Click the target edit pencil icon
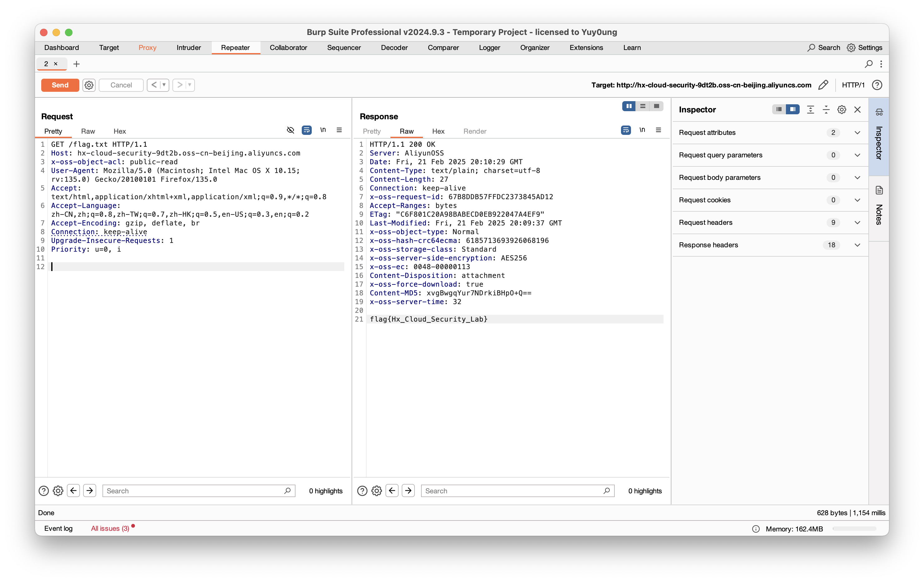 (x=823, y=85)
